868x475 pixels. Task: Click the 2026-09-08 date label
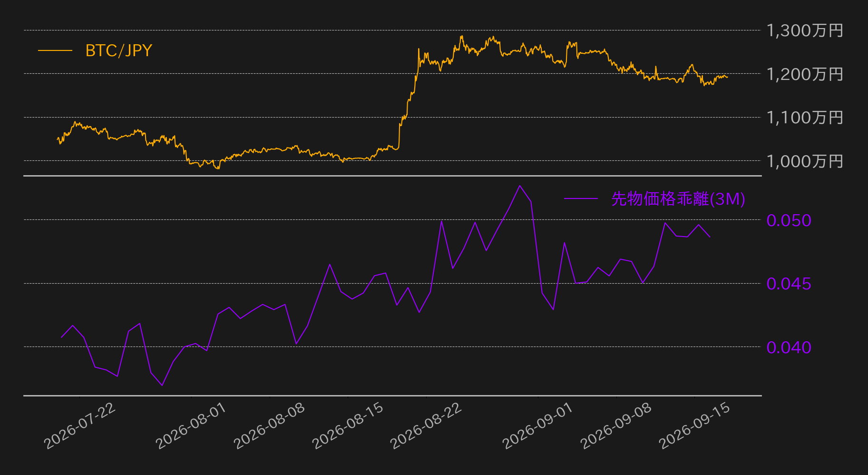pyautogui.click(x=616, y=426)
